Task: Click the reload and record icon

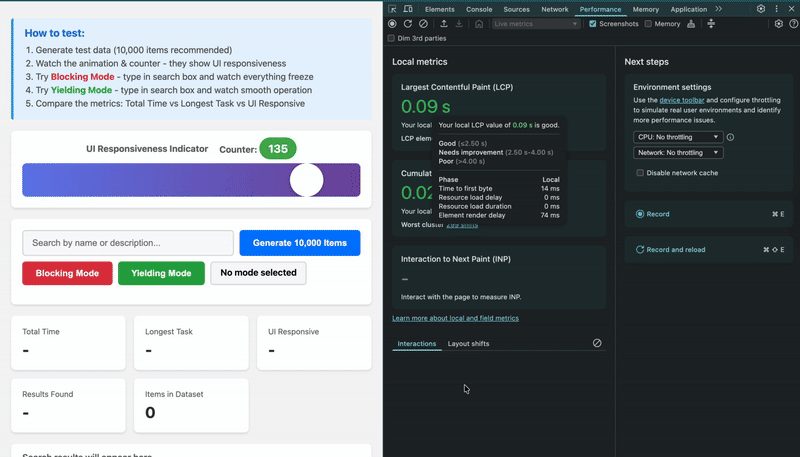Action: (x=408, y=24)
